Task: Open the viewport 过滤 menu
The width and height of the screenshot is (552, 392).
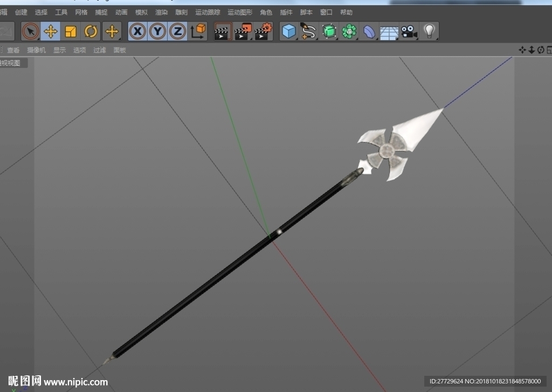Action: coord(100,50)
